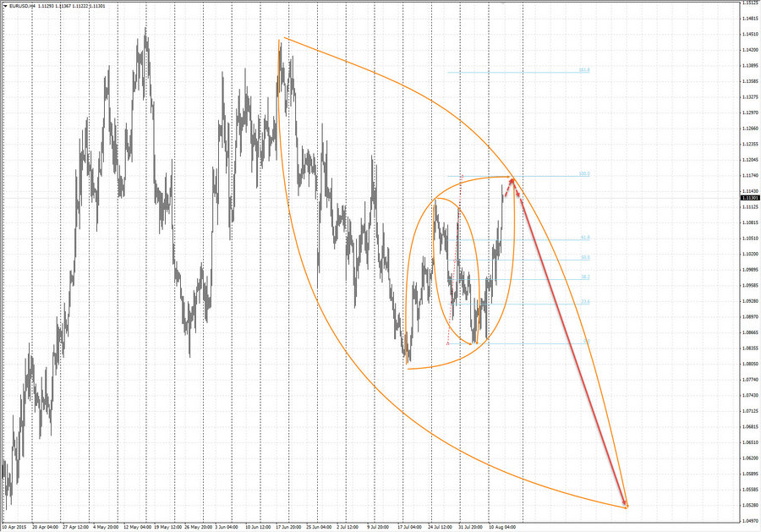Click the 1.14200 price scale label
This screenshot has height=532, width=761.
point(750,50)
